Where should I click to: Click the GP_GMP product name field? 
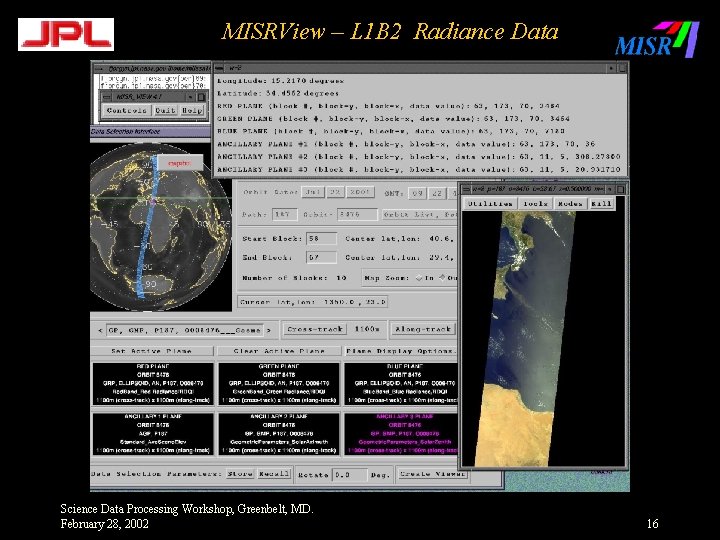185,330
